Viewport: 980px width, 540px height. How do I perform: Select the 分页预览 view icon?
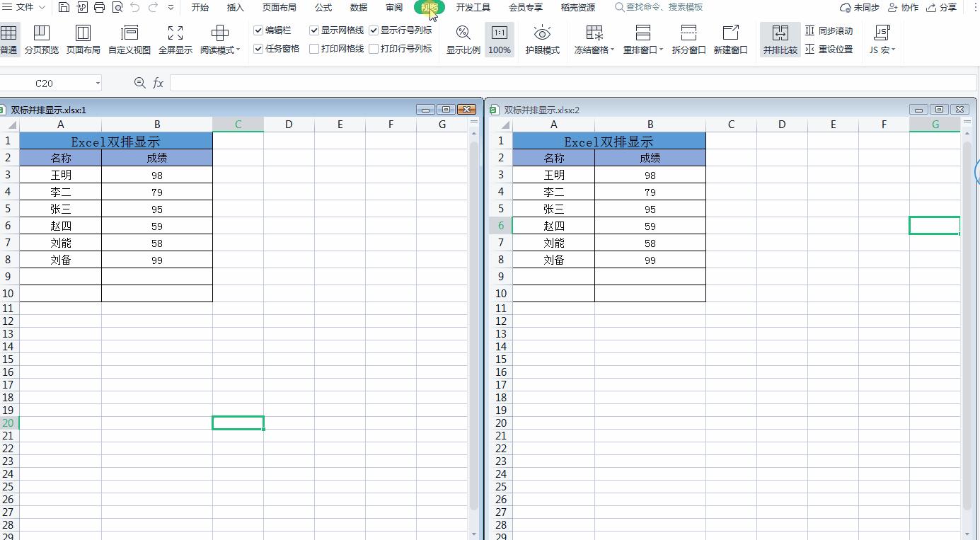(x=42, y=40)
